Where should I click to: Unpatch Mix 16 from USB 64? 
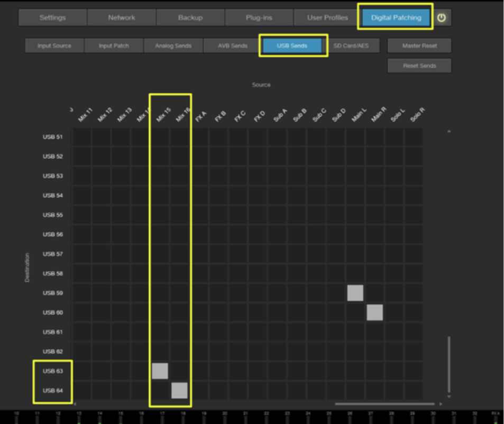(179, 391)
